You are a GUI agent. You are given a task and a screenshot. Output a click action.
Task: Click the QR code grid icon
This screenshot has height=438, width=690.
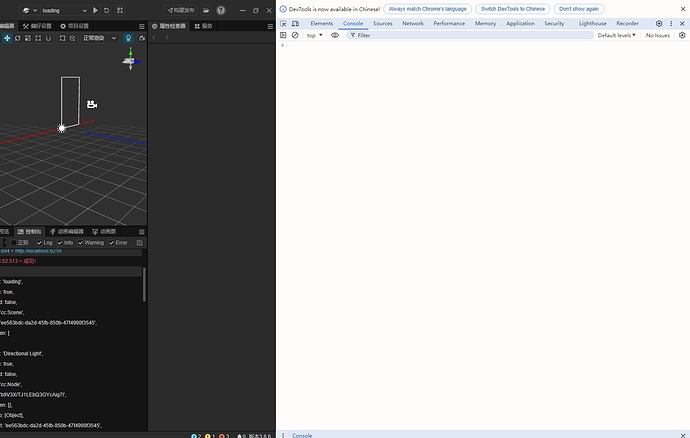point(120,10)
